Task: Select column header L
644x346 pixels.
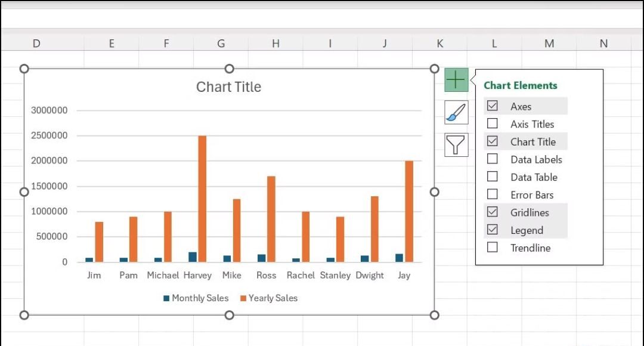Action: [494, 43]
